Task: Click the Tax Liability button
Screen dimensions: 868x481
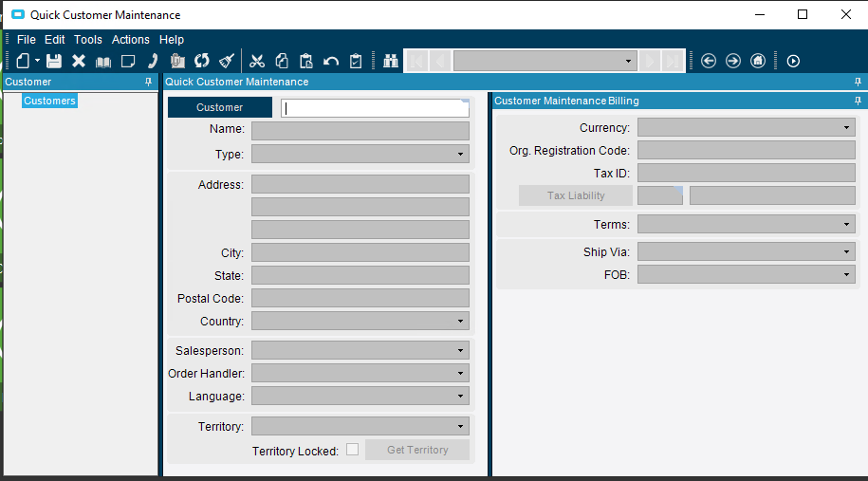Action: (576, 195)
